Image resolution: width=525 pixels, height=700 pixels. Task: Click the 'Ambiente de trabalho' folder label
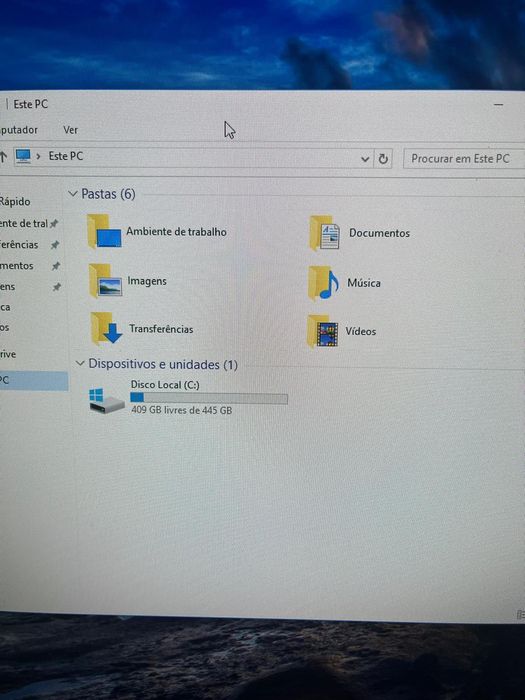click(176, 232)
